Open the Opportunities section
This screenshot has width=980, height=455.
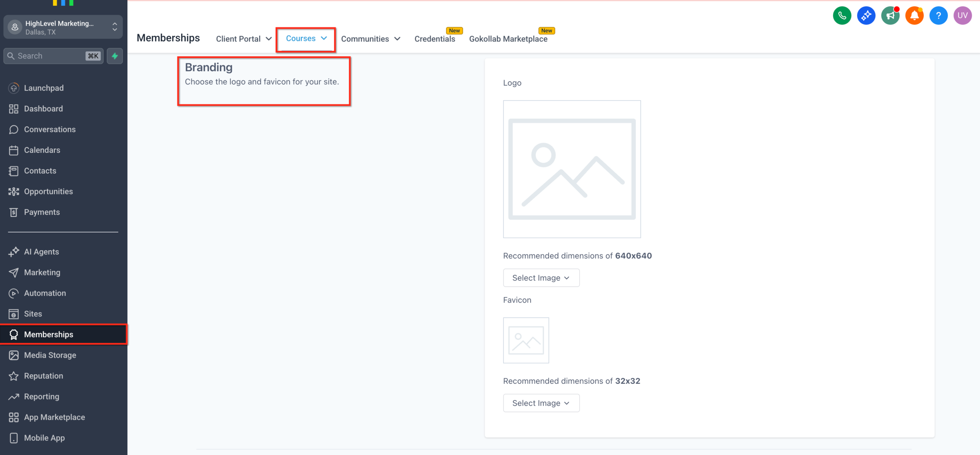point(49,191)
